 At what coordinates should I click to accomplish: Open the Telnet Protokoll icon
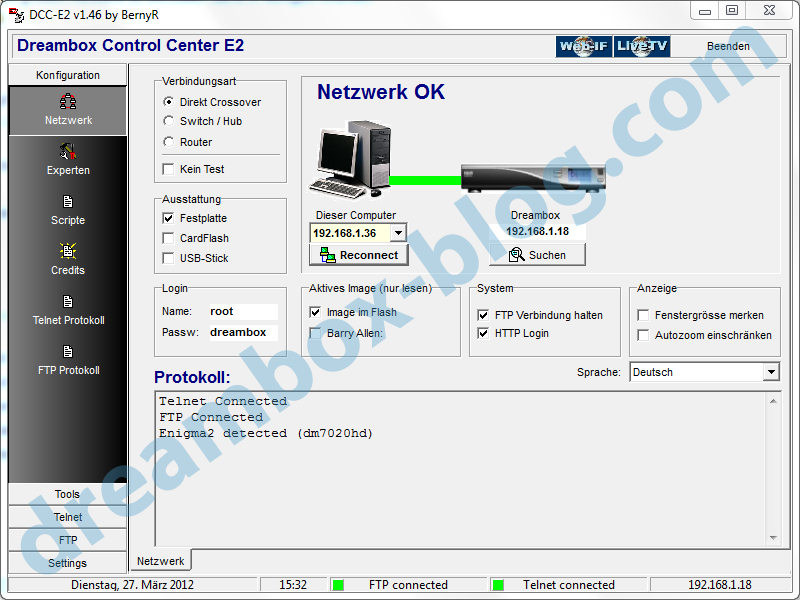click(68, 302)
